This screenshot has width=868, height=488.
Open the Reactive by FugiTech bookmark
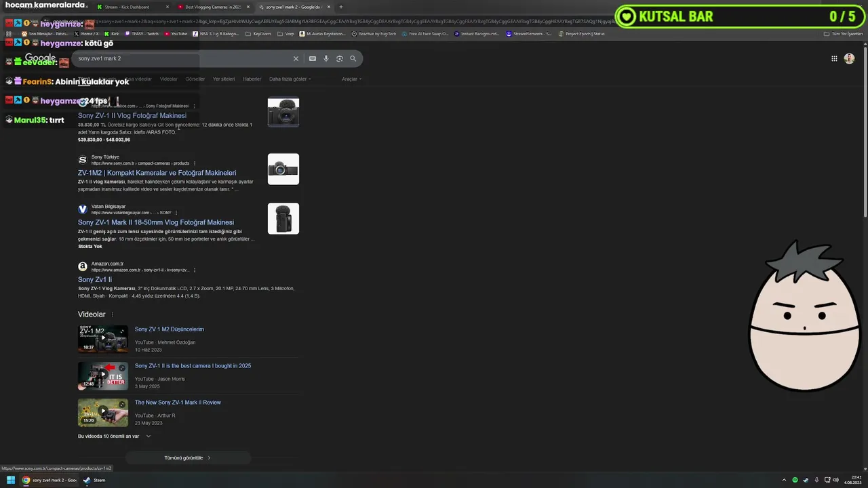(x=374, y=33)
